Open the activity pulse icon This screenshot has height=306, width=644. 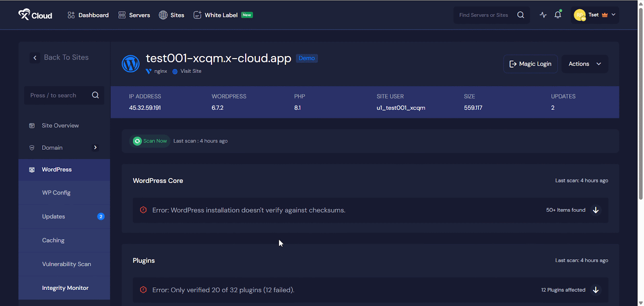point(543,15)
